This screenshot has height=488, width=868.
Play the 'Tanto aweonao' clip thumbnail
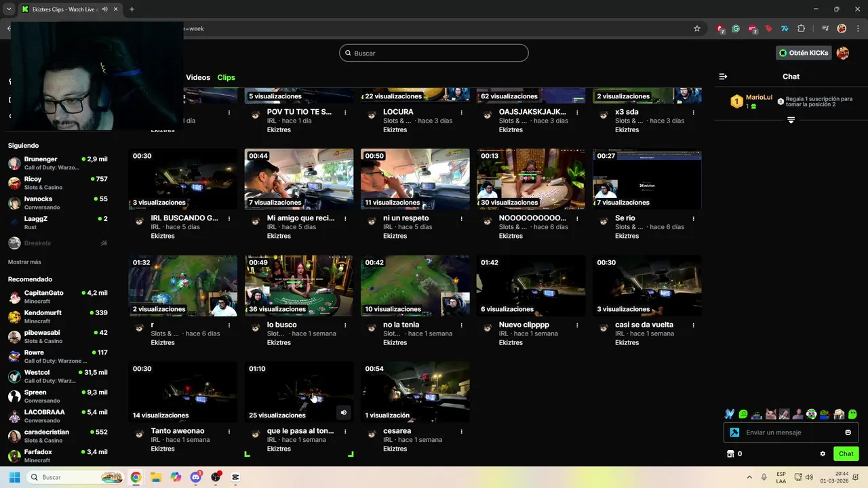click(x=183, y=392)
